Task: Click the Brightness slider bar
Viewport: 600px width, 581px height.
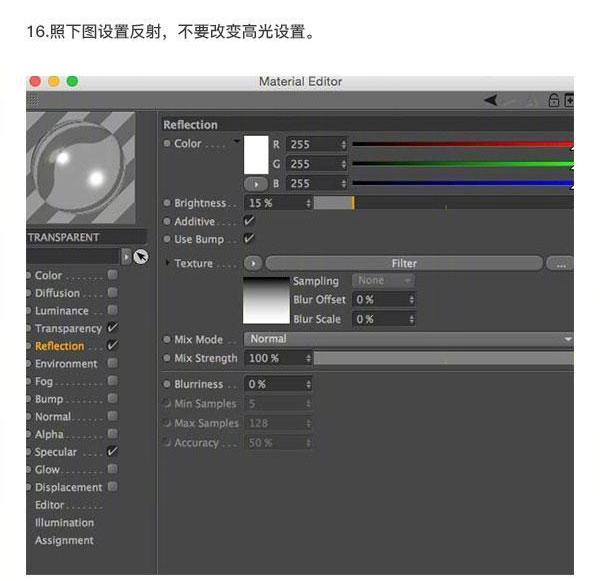Action: 443,203
